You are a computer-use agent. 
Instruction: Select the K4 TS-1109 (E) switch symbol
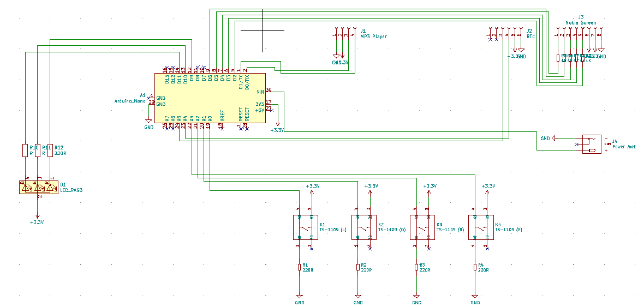[x=481, y=227]
